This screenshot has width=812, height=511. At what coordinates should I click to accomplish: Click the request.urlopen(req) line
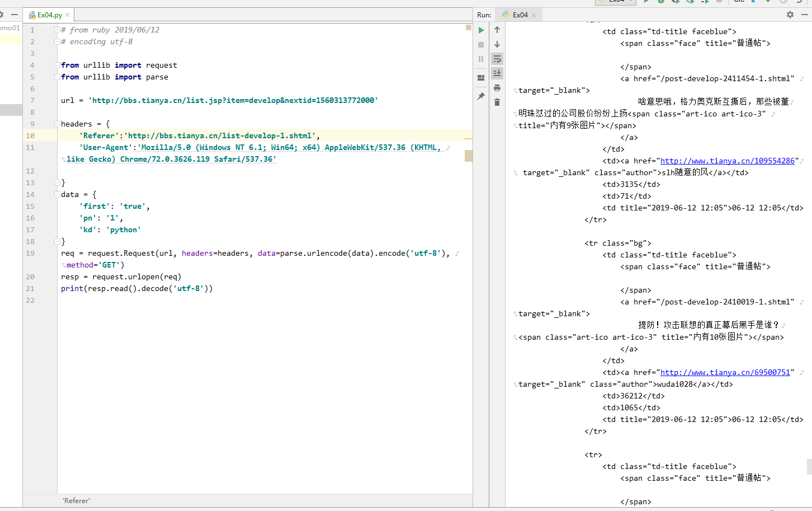[x=121, y=276]
